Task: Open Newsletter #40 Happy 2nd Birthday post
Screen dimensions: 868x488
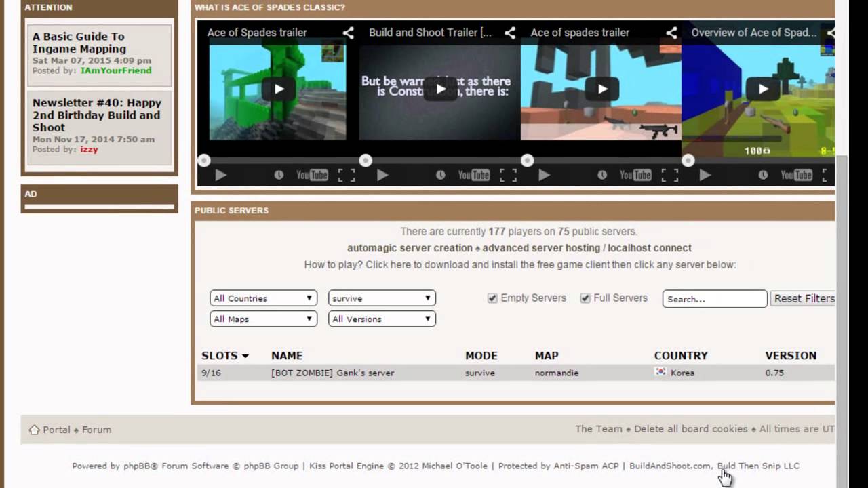Action: [97, 115]
